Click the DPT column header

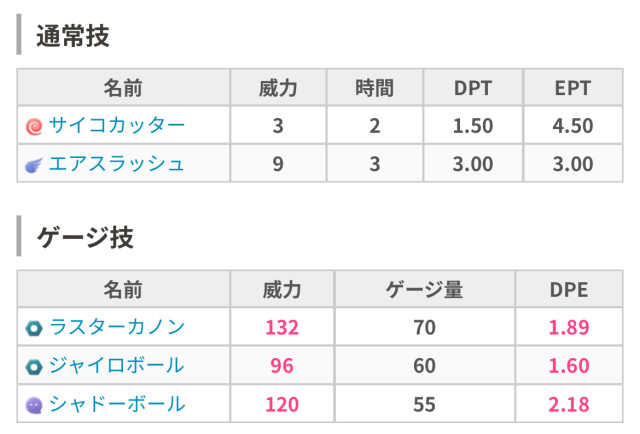[x=473, y=88]
